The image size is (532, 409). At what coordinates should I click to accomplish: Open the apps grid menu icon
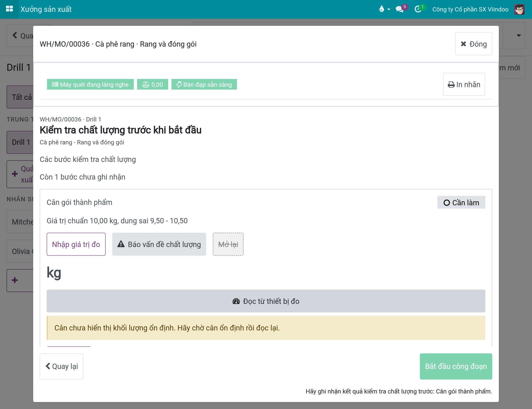[9, 9]
